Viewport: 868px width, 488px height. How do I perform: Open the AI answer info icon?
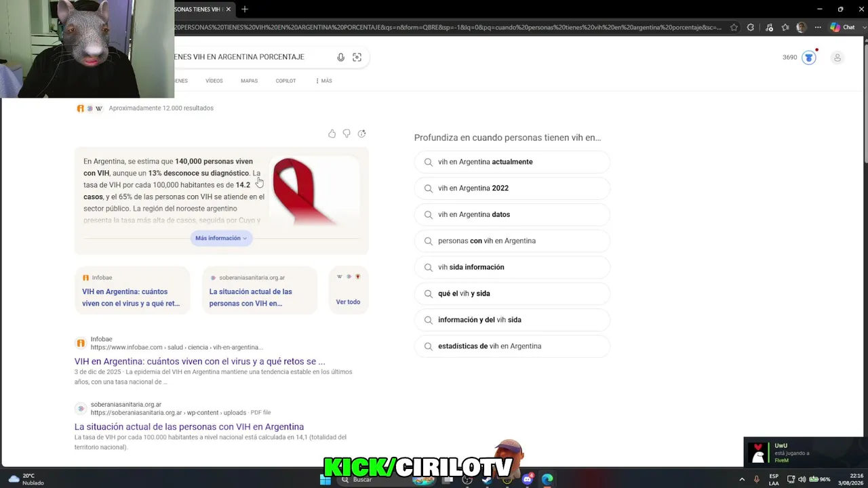click(361, 134)
